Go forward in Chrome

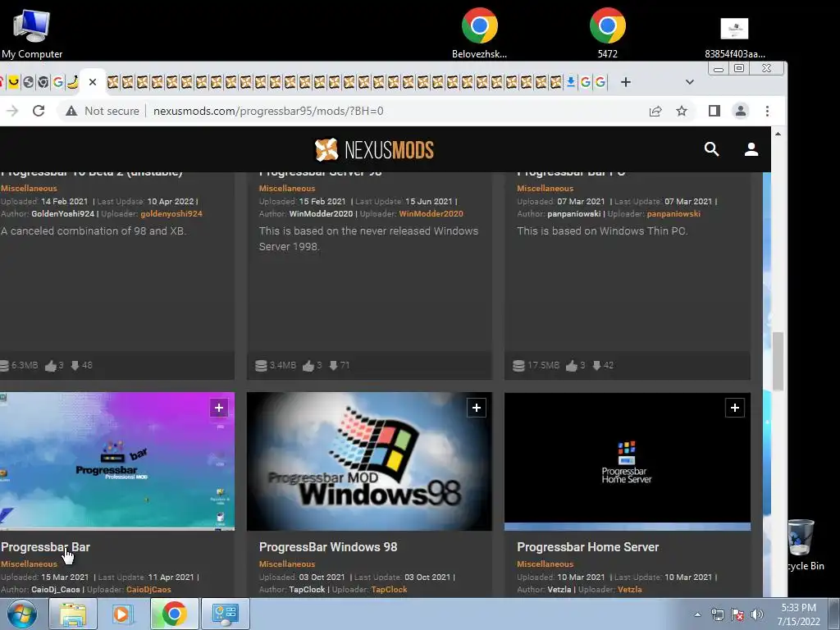point(11,111)
